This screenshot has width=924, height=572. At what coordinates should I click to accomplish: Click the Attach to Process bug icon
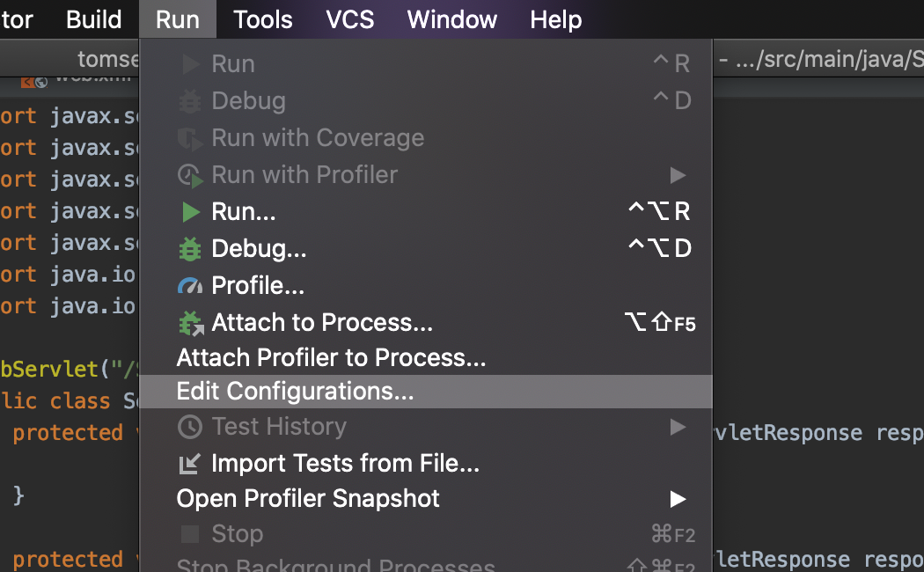tap(191, 324)
